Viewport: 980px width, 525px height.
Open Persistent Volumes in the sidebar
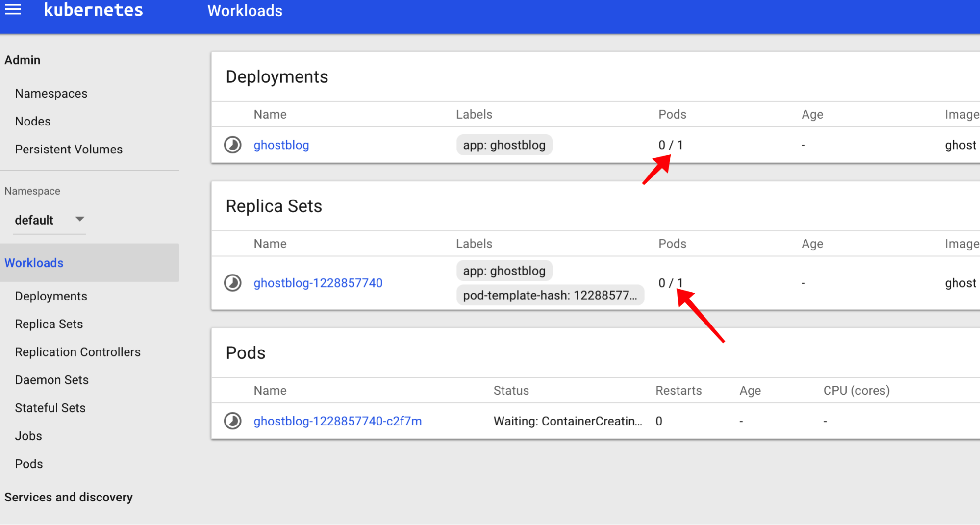(x=69, y=149)
